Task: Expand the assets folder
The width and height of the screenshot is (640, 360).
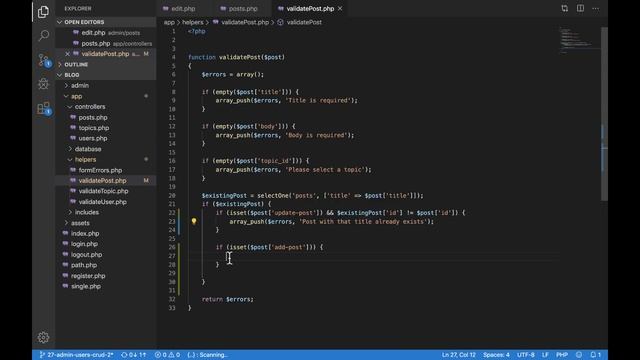Action: pos(105,223)
